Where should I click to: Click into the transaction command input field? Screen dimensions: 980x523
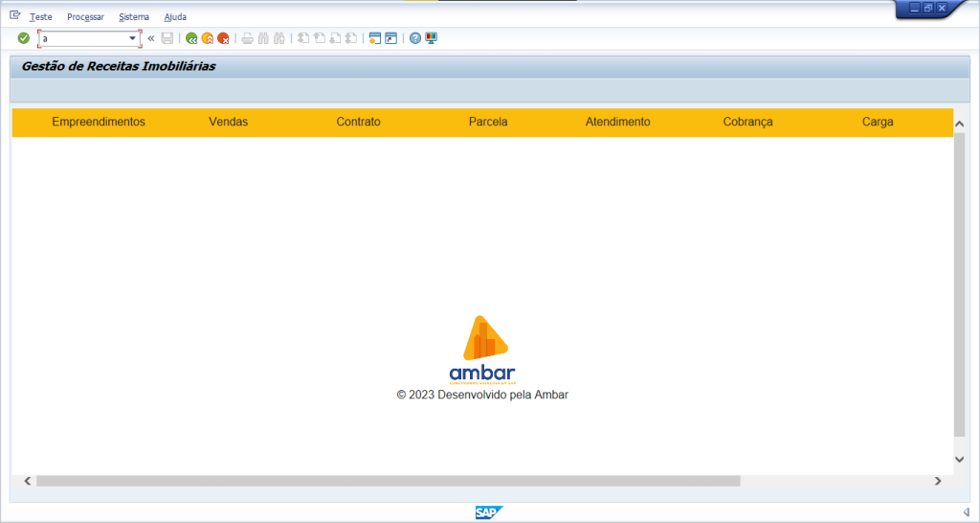(84, 38)
